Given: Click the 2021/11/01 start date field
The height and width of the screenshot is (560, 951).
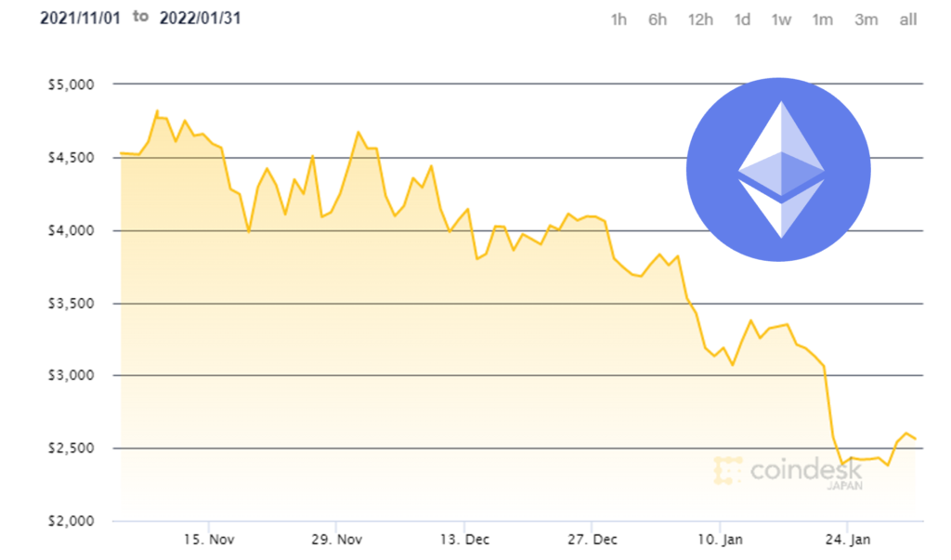Looking at the screenshot, I should click(x=80, y=18).
